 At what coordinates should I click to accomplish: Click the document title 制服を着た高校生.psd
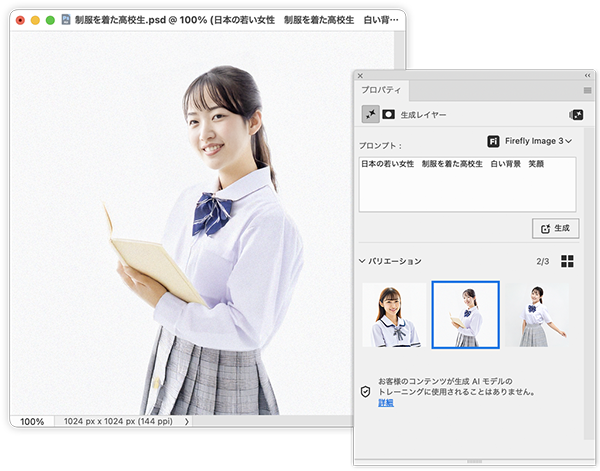[120, 20]
